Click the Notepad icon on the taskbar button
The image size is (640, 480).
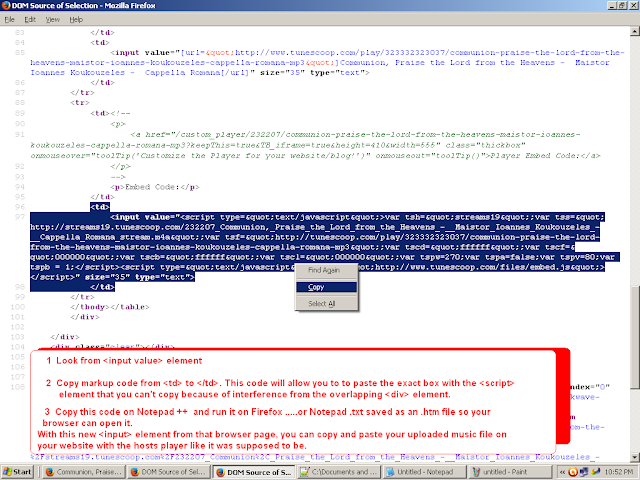[x=390, y=472]
